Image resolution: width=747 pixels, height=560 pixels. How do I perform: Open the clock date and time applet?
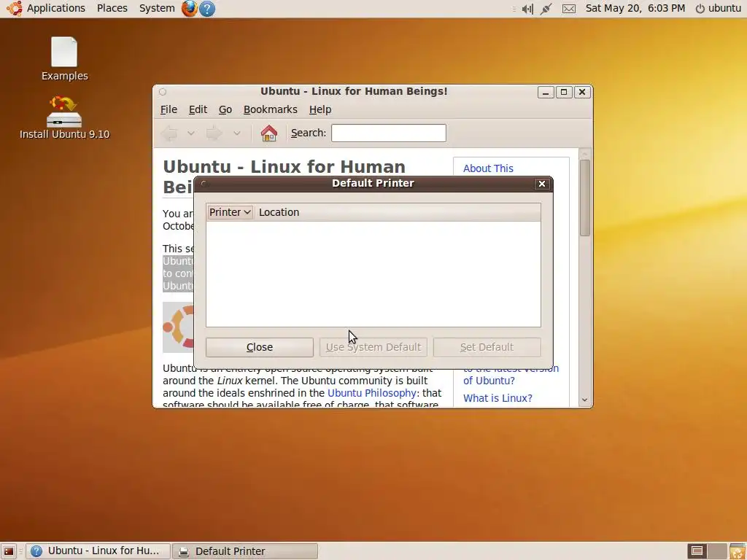[x=635, y=9]
